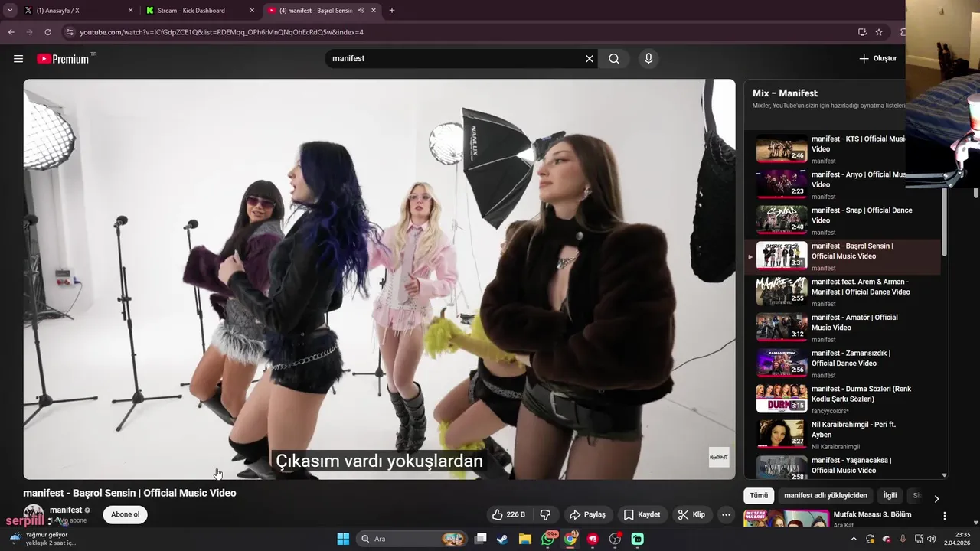Start voice search with microphone icon
The width and height of the screenshot is (980, 551).
point(648,58)
